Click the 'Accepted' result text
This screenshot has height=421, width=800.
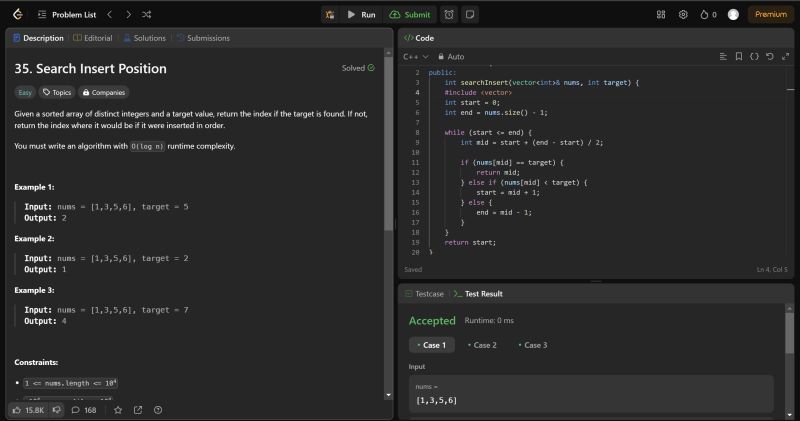coord(432,320)
